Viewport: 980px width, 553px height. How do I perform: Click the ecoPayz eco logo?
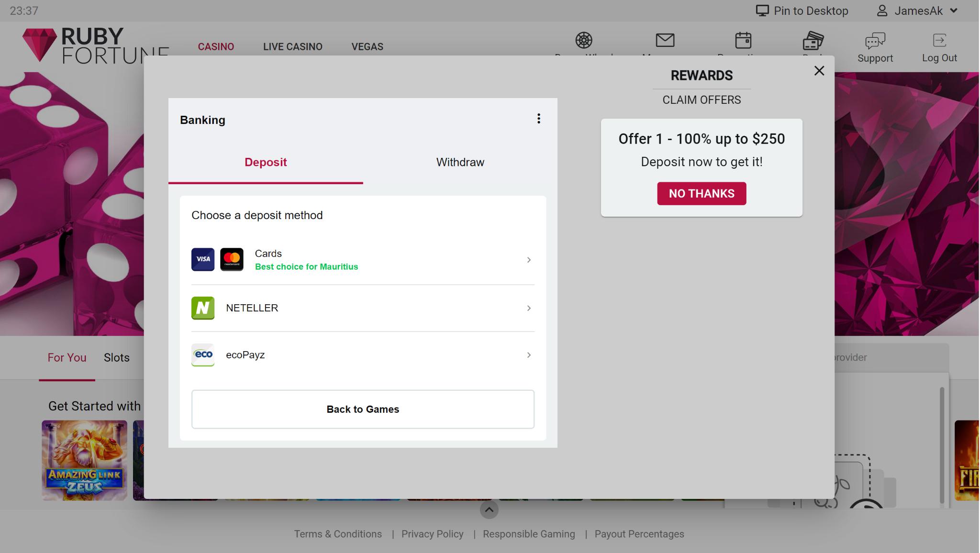point(203,355)
